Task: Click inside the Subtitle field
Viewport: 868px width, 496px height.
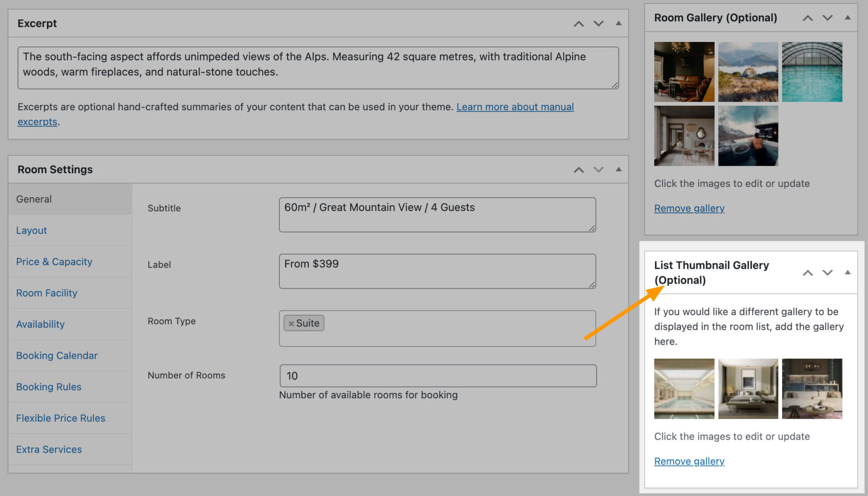Action: point(437,215)
